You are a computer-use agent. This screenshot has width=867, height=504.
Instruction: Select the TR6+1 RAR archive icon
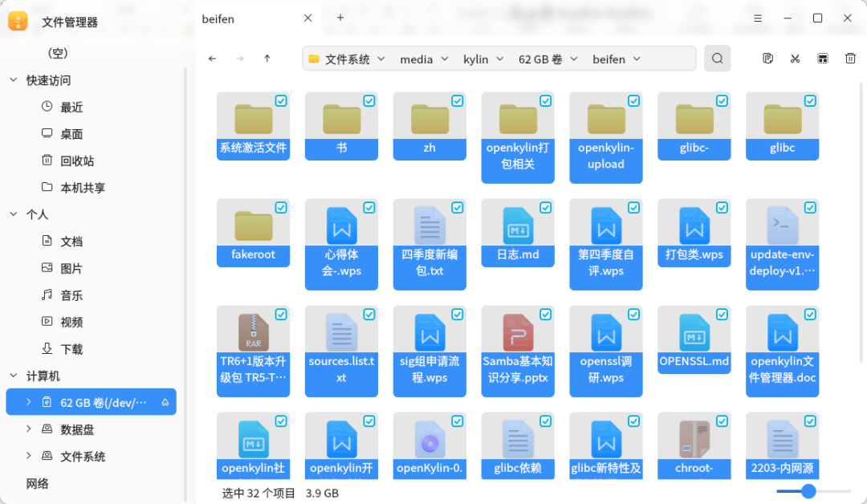pos(253,332)
